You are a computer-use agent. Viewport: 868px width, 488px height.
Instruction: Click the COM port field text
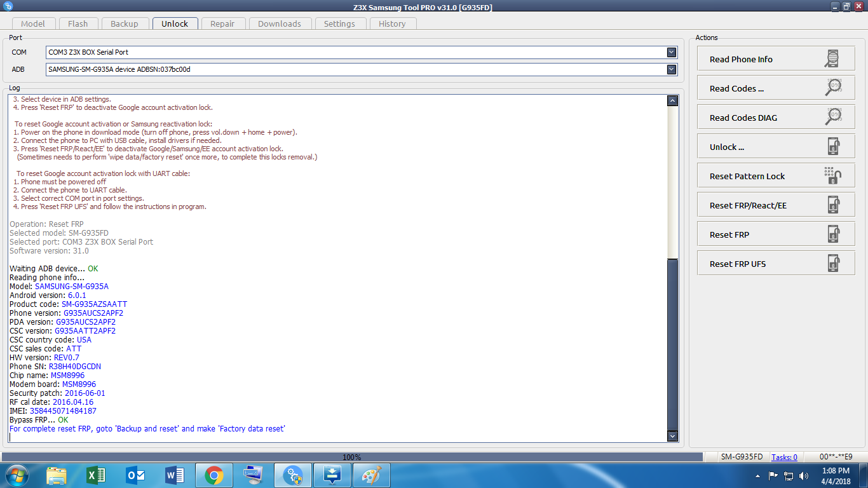(x=88, y=52)
